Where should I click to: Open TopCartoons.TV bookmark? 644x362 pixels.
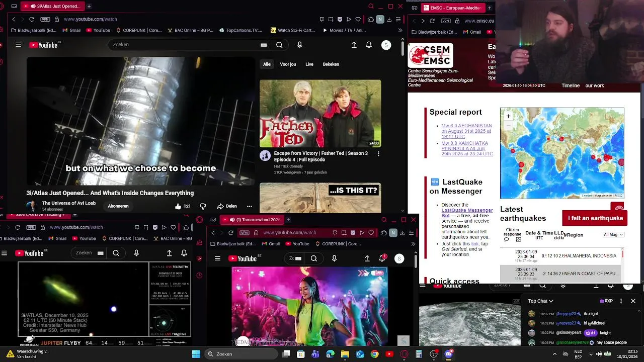[x=240, y=30]
